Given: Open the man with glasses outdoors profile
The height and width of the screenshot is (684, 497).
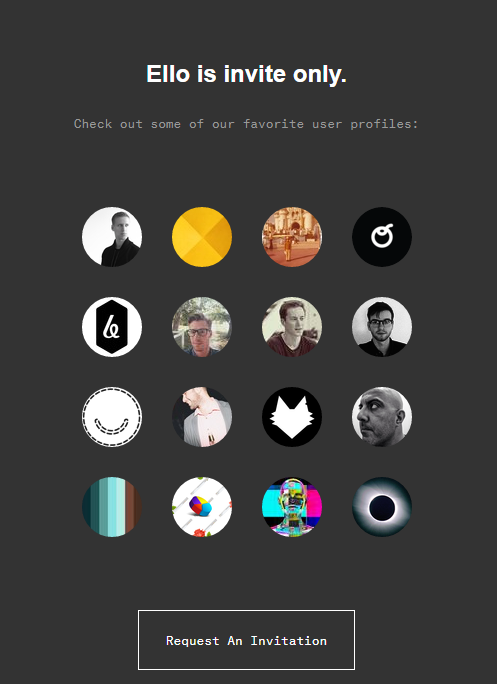Looking at the screenshot, I should pos(202,327).
